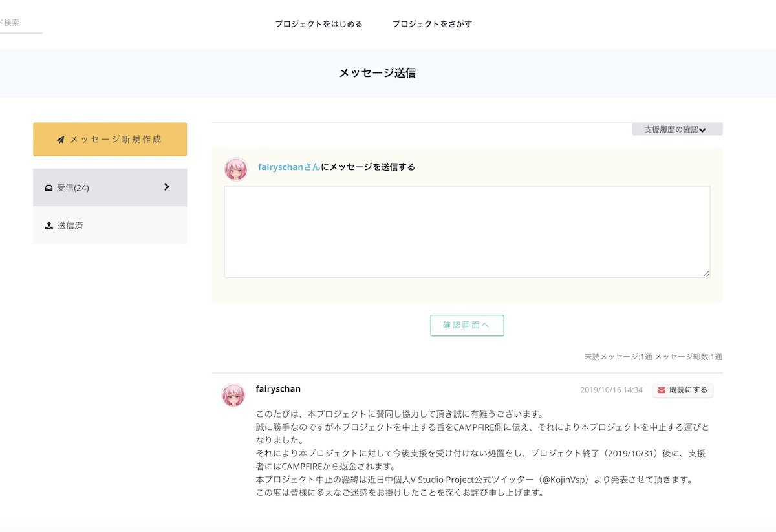Click the message body text area
Viewport: 776px width, 532px height.
tap(467, 232)
